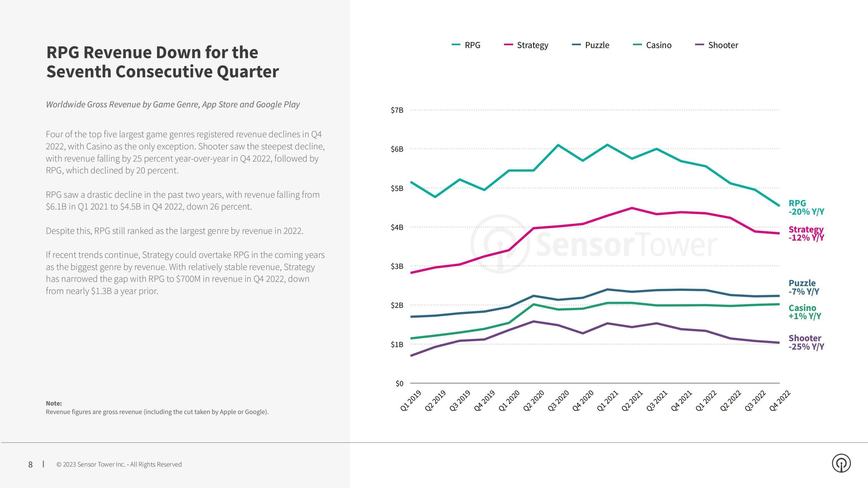Select the Shooter legend entry
Screen dimensions: 868x488
pyautogui.click(x=717, y=45)
